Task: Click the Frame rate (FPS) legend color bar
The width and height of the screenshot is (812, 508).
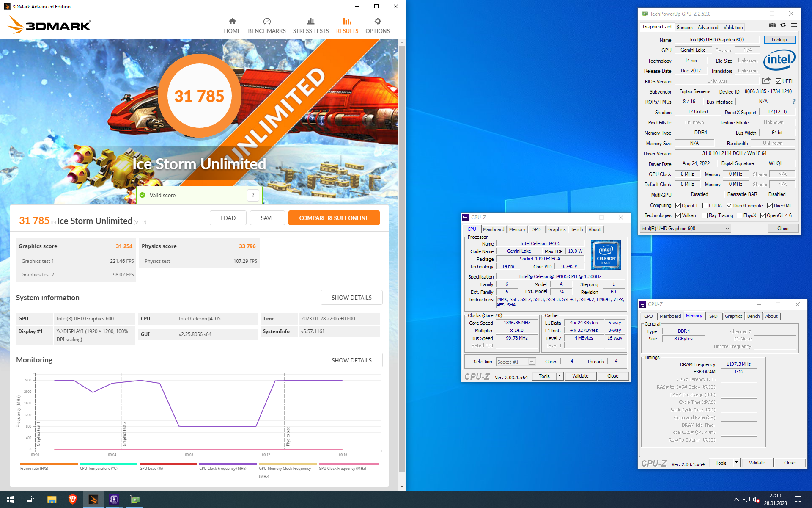Action: coord(49,464)
